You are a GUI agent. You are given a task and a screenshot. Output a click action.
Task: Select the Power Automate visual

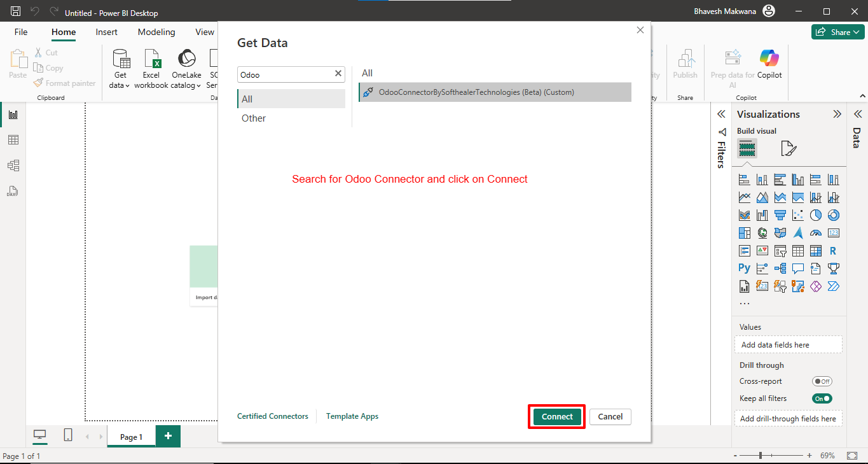(x=834, y=286)
